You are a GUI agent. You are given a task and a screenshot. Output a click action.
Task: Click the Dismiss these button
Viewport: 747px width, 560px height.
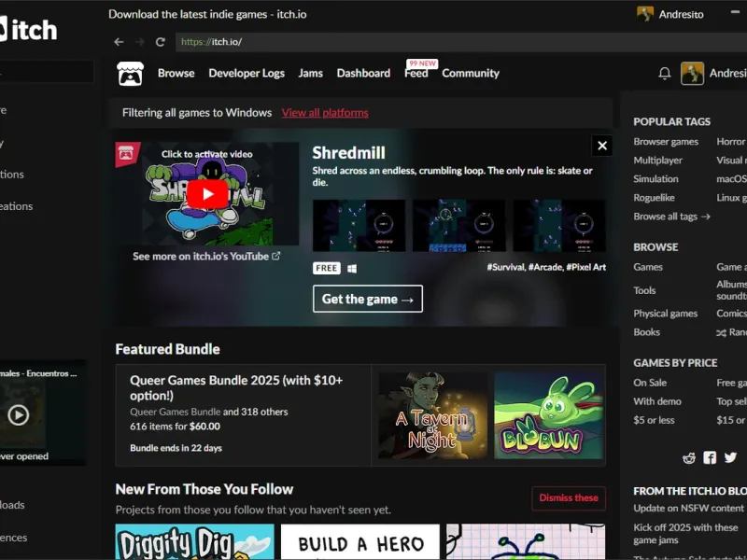569,498
